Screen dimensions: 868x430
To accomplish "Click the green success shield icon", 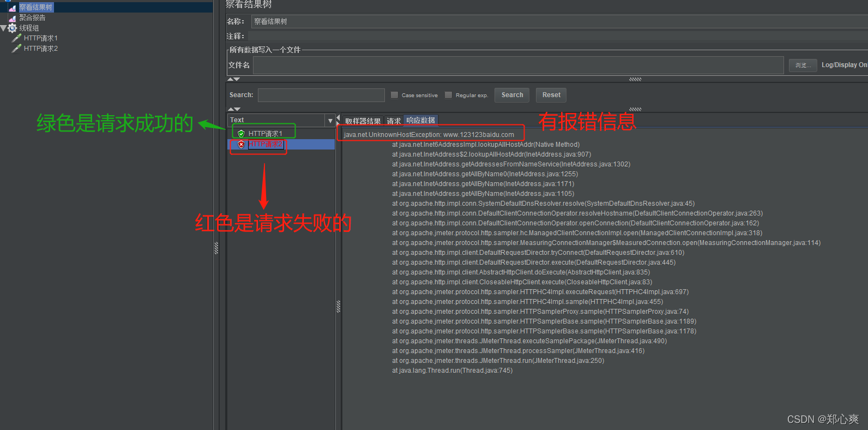I will click(x=241, y=134).
